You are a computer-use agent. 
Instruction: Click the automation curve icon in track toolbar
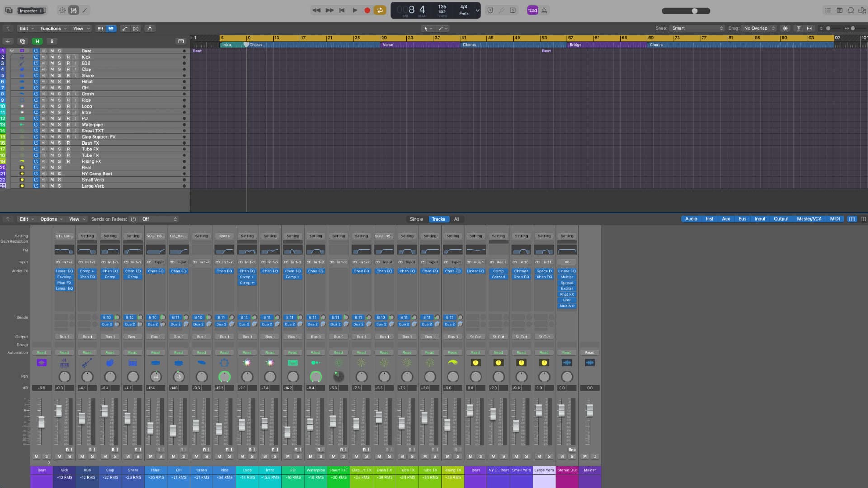pyautogui.click(x=125, y=28)
